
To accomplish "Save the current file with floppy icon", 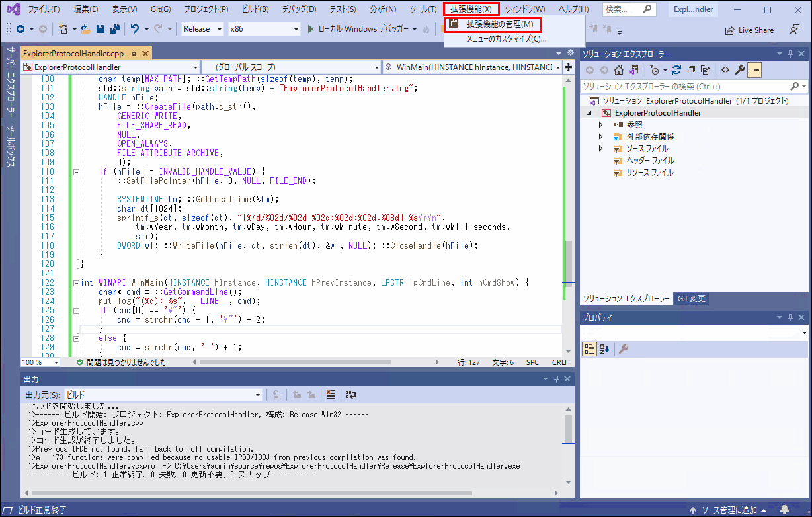I will point(101,29).
